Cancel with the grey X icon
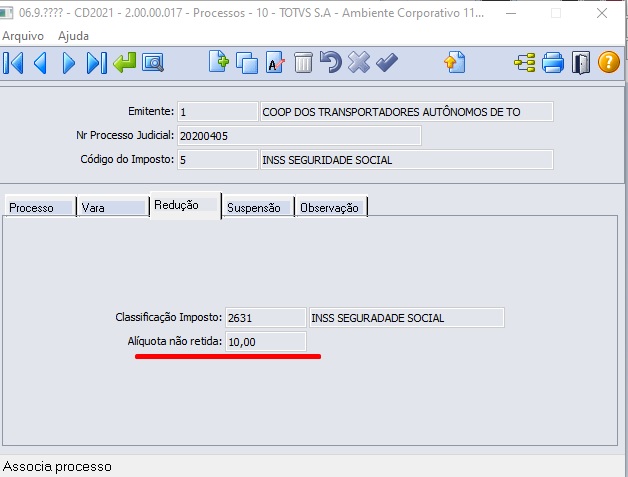This screenshot has width=628, height=477. [359, 62]
